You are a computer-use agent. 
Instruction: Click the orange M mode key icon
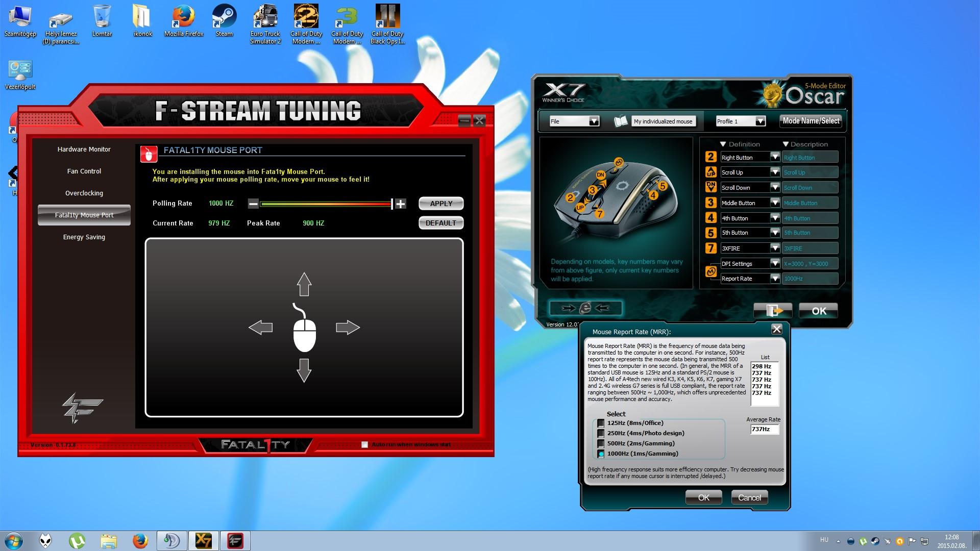[x=711, y=271]
